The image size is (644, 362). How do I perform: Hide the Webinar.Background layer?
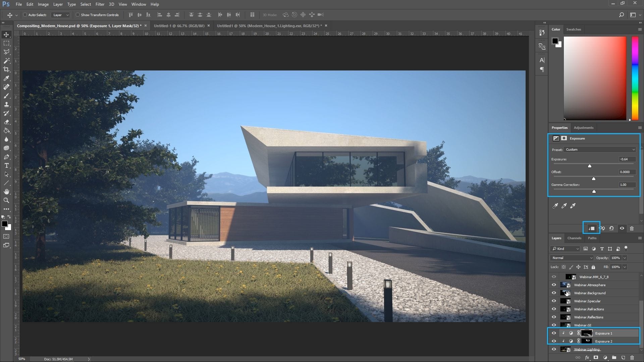click(x=554, y=293)
